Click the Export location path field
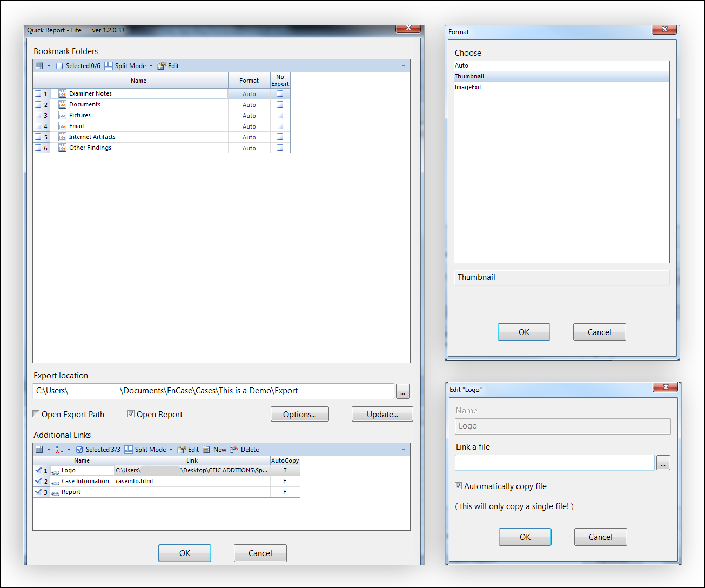The image size is (705, 588). [213, 391]
